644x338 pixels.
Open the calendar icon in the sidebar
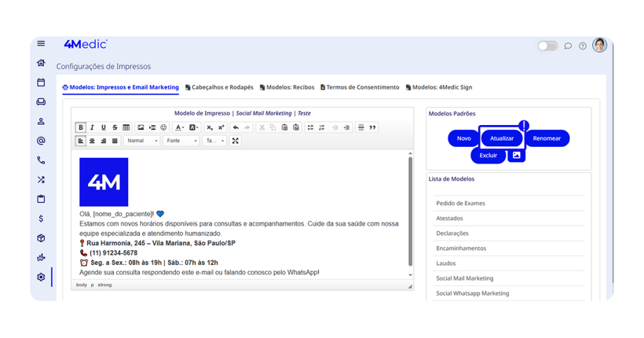tap(41, 82)
